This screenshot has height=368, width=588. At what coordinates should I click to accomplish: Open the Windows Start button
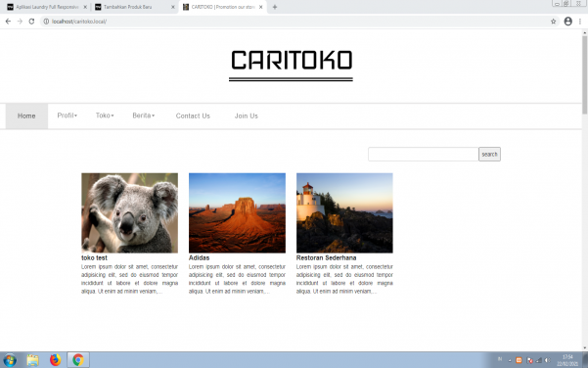coord(10,360)
